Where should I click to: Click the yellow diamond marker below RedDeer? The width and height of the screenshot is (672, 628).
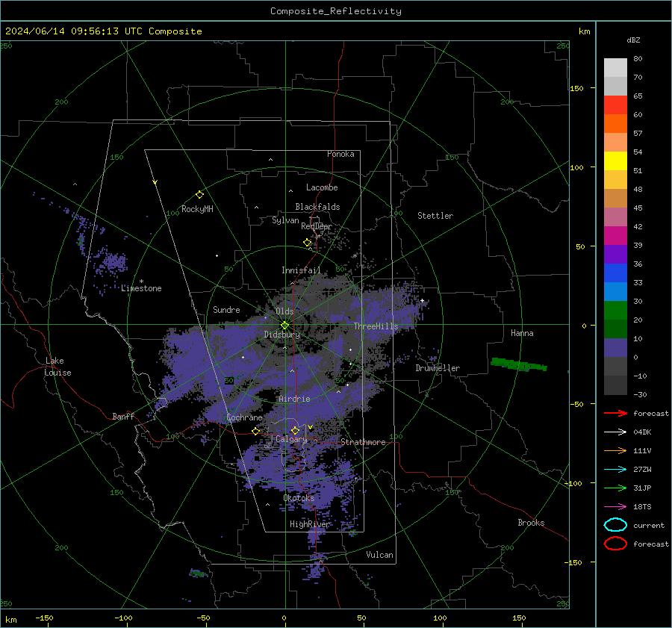point(308,243)
